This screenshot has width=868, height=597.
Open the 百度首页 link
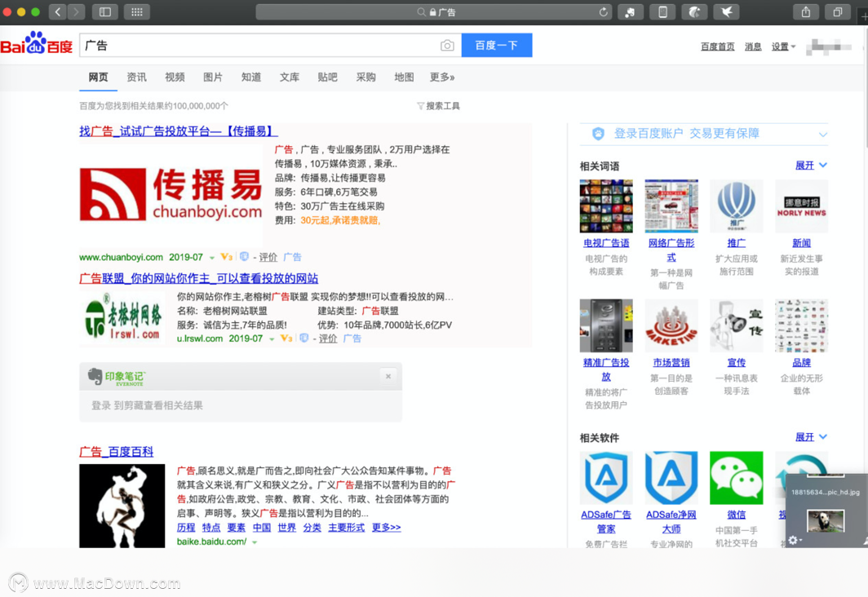click(x=717, y=46)
